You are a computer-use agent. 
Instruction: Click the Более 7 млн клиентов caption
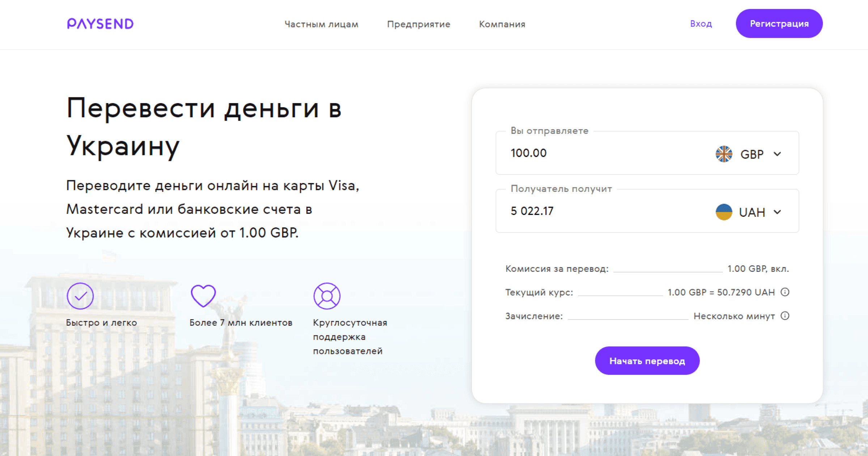(241, 323)
